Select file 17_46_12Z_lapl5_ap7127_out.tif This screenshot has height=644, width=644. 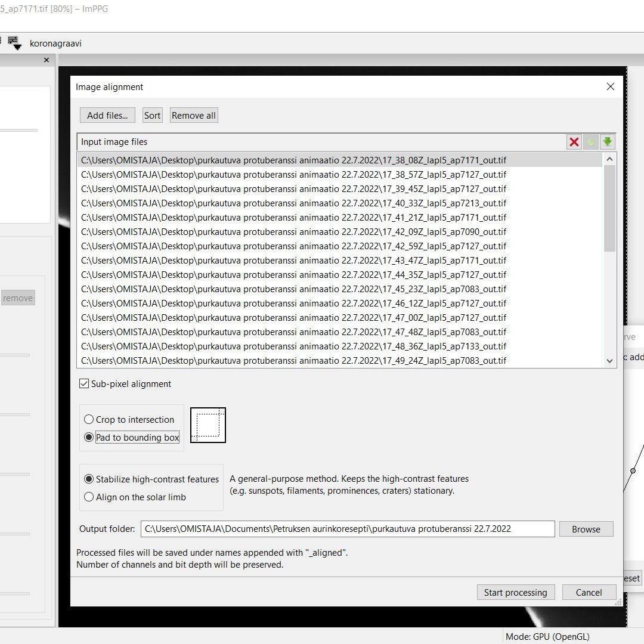click(x=339, y=304)
